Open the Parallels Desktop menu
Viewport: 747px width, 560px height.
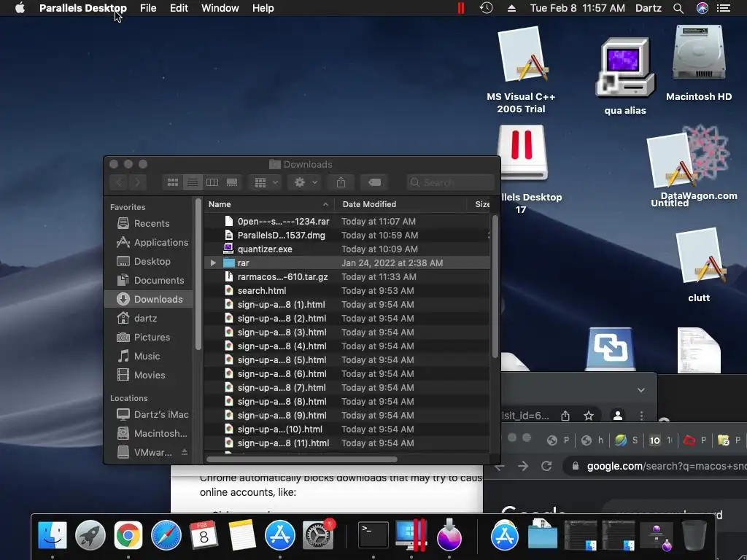(x=83, y=8)
